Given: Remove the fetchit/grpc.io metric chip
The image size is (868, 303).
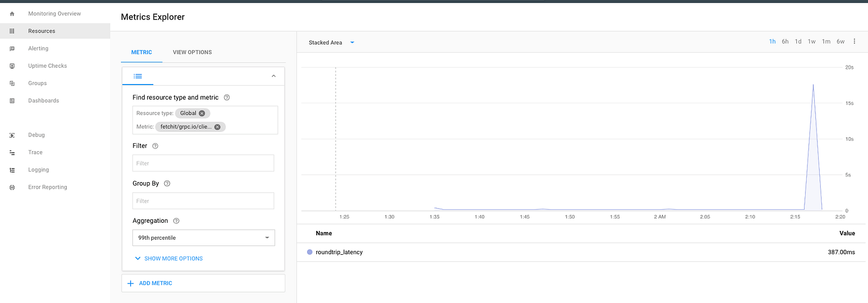Looking at the screenshot, I should [x=218, y=127].
